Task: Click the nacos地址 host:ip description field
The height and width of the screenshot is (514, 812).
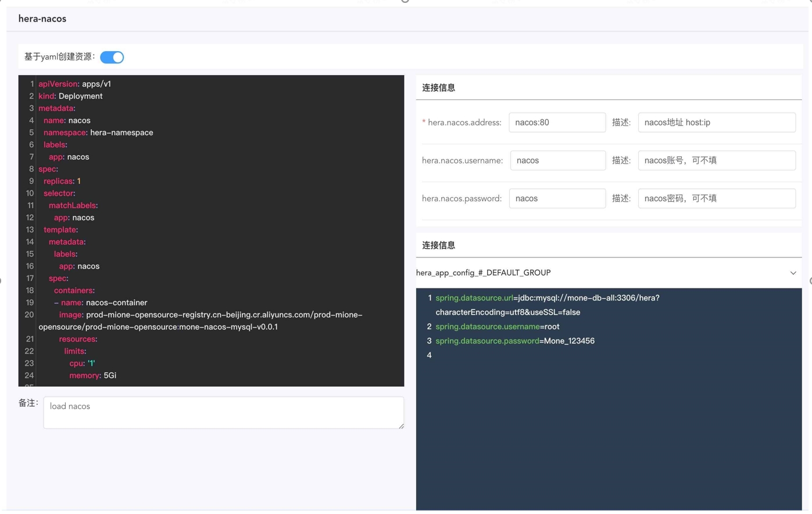Action: (717, 122)
